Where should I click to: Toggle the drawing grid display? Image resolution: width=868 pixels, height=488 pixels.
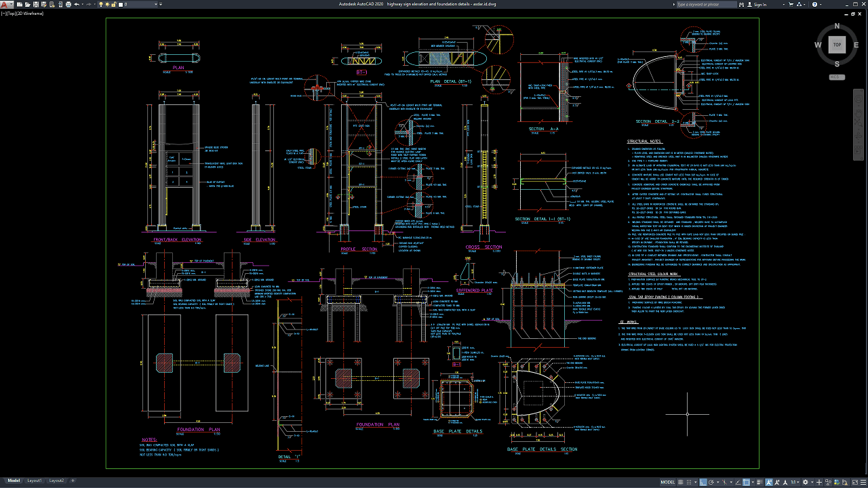[x=681, y=483]
